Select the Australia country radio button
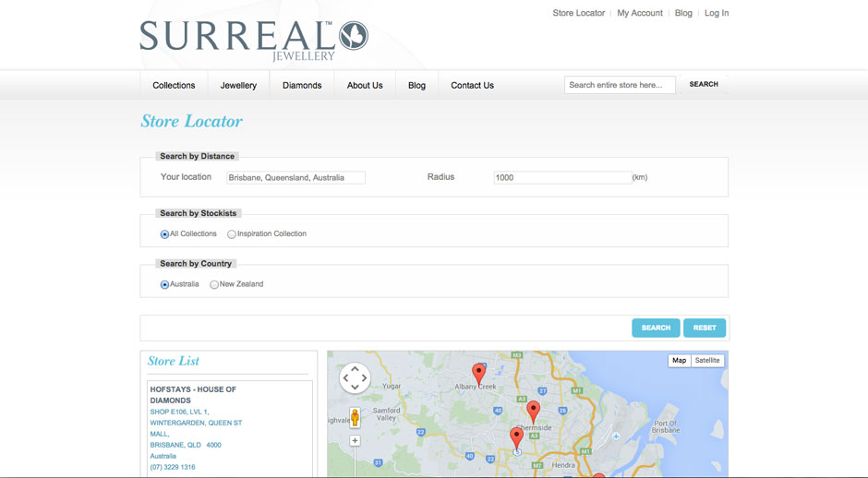Screen dimensions: 868x478 tap(165, 285)
